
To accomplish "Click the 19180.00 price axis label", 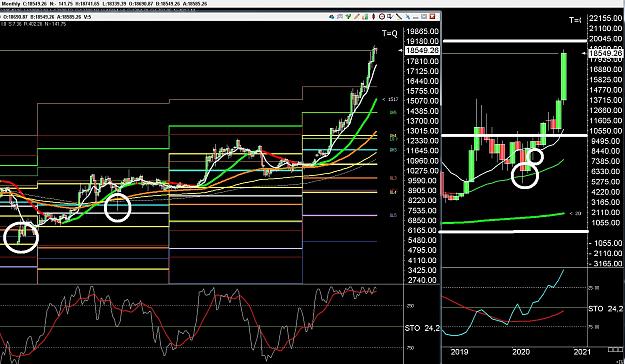I will [x=423, y=41].
